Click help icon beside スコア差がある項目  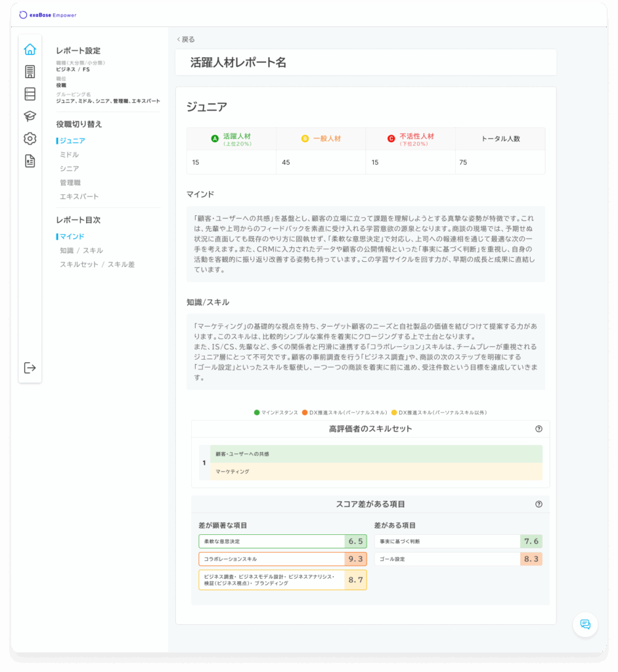click(539, 504)
